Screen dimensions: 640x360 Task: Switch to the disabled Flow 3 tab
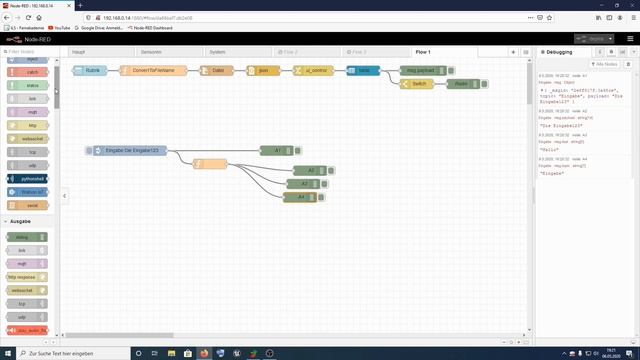[x=375, y=52]
